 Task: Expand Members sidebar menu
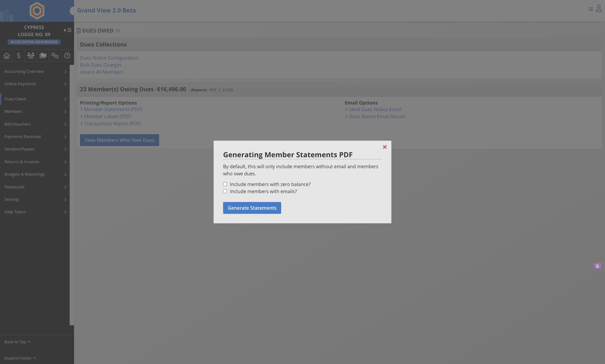point(35,111)
